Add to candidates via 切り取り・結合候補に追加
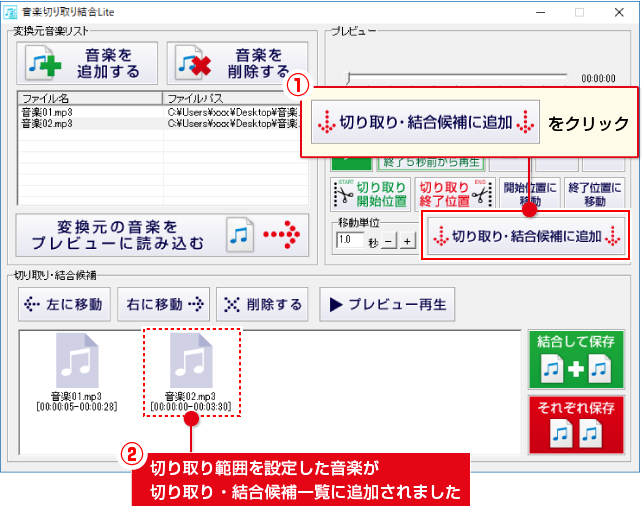The height and width of the screenshot is (508, 642). tap(526, 236)
